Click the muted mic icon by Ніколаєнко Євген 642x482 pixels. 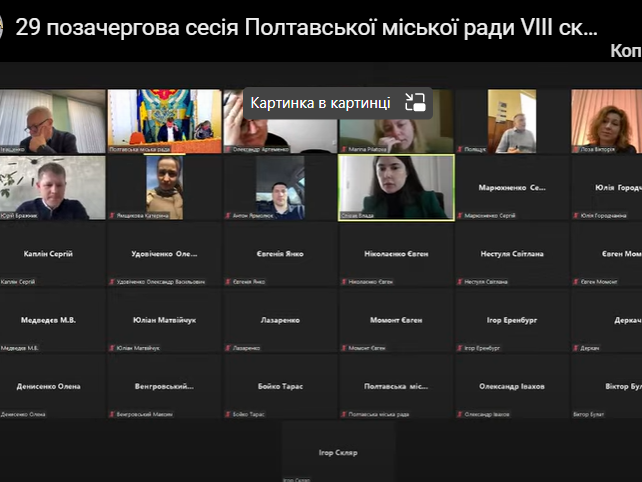click(344, 282)
